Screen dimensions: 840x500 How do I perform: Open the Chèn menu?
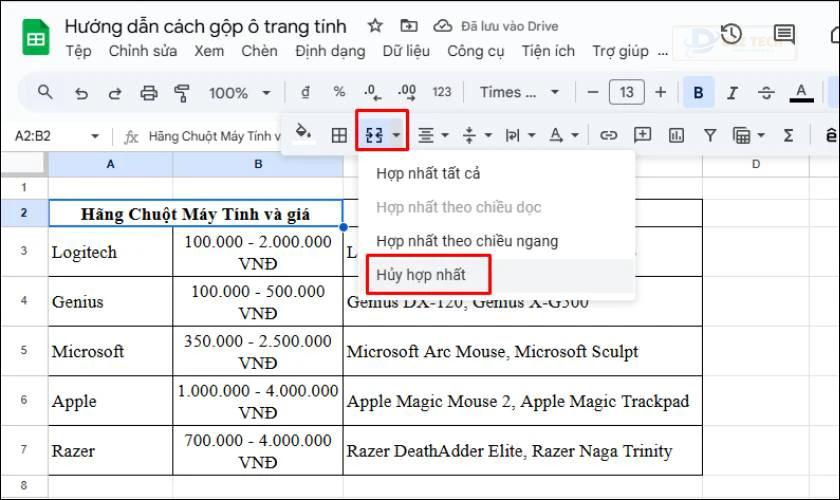point(259,51)
